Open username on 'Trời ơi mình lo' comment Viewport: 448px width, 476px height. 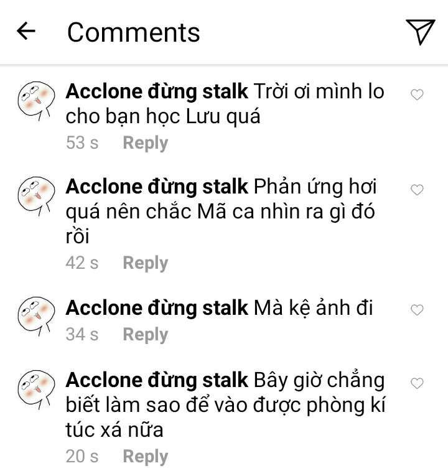click(157, 91)
